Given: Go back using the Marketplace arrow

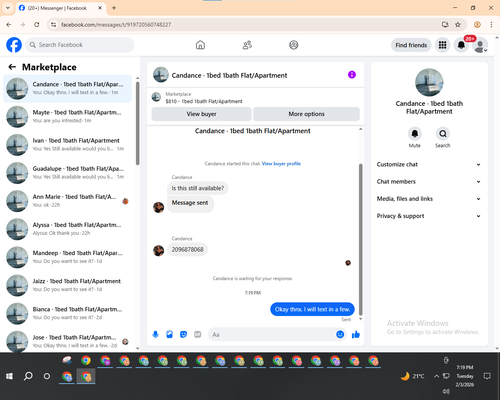Looking at the screenshot, I should (x=12, y=67).
